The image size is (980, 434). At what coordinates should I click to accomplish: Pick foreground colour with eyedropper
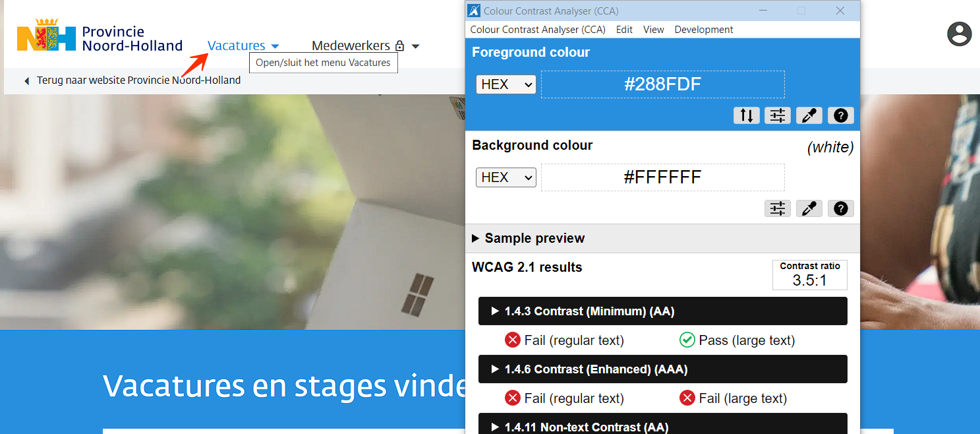809,115
